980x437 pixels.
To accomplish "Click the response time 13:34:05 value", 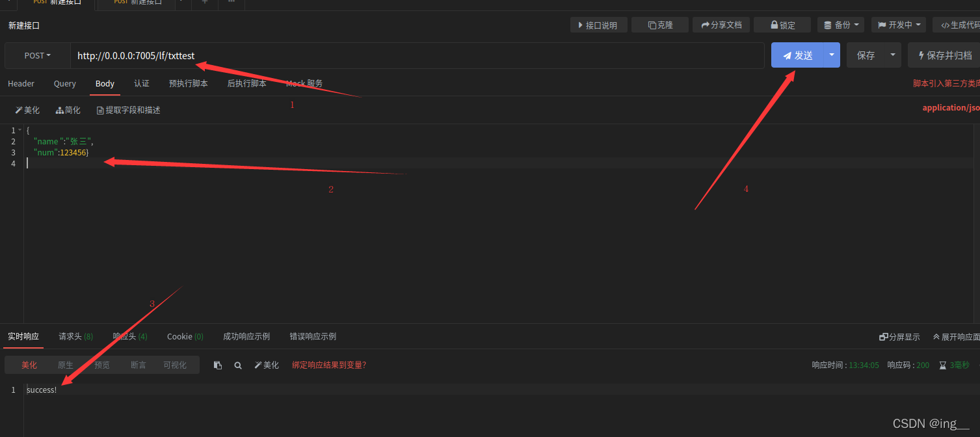I will click(x=864, y=365).
